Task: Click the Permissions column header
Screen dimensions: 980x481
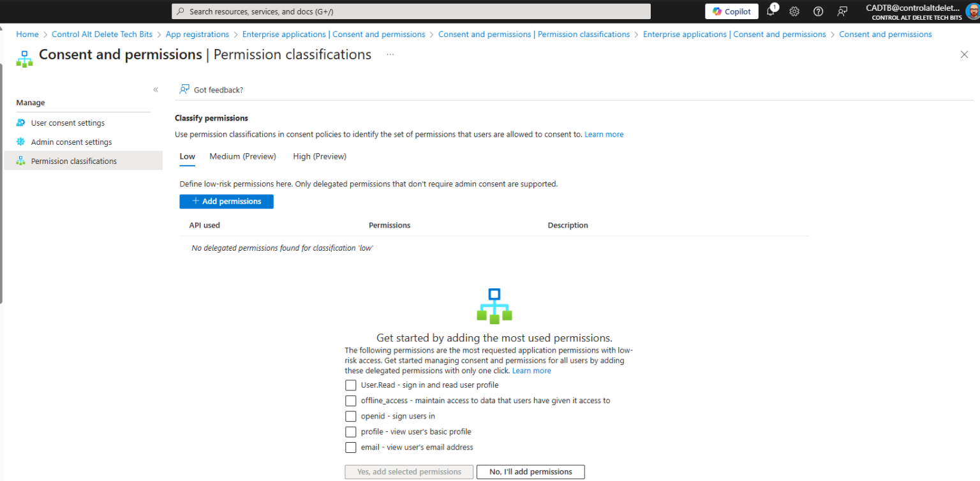Action: coord(389,225)
